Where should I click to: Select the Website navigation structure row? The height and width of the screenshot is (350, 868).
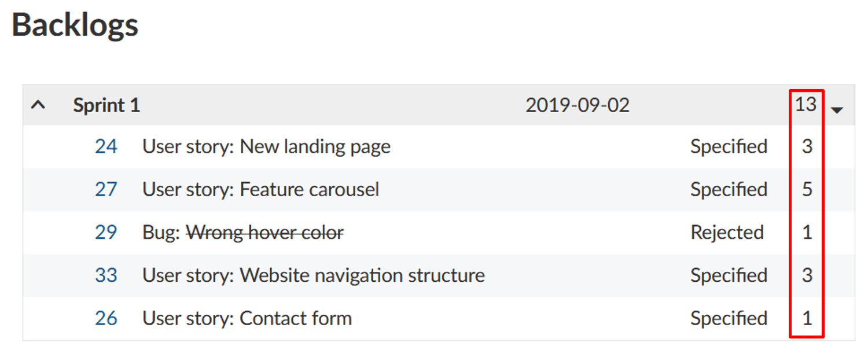[312, 275]
